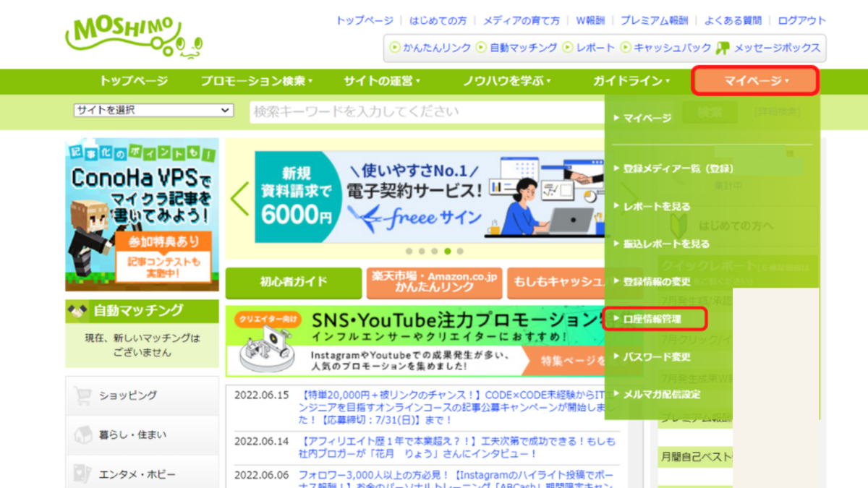Open the エンタメ・ホビー category
The width and height of the screenshot is (868, 488).
coord(142,474)
